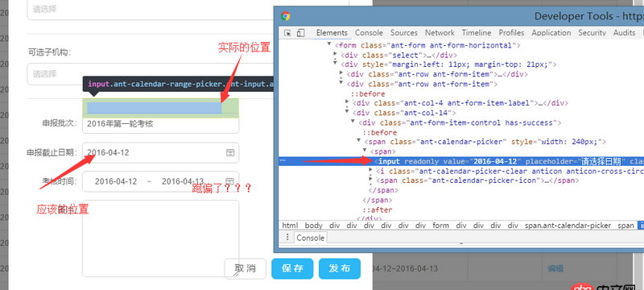Click the 申报截止日期 date field 2016-04-12
The height and width of the screenshot is (290, 644).
pyautogui.click(x=160, y=153)
